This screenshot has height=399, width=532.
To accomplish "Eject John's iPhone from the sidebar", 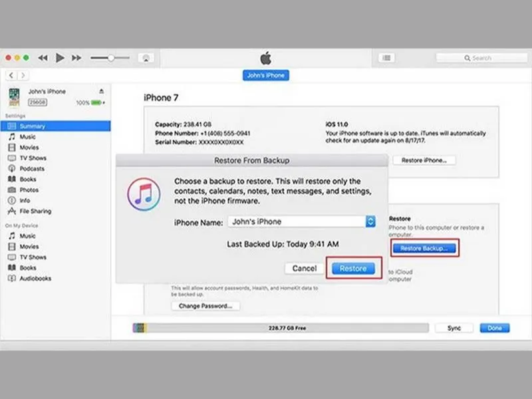I will (101, 91).
